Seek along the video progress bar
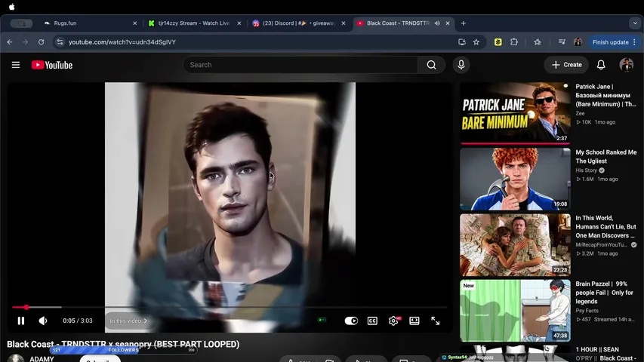Image resolution: width=644 pixels, height=362 pixels. click(230, 307)
